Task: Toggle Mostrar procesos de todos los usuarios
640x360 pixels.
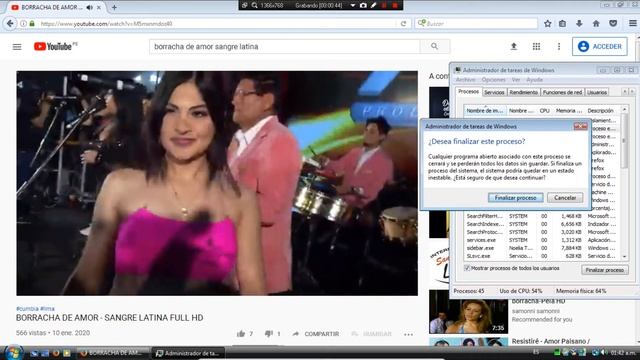Action: coord(467,268)
